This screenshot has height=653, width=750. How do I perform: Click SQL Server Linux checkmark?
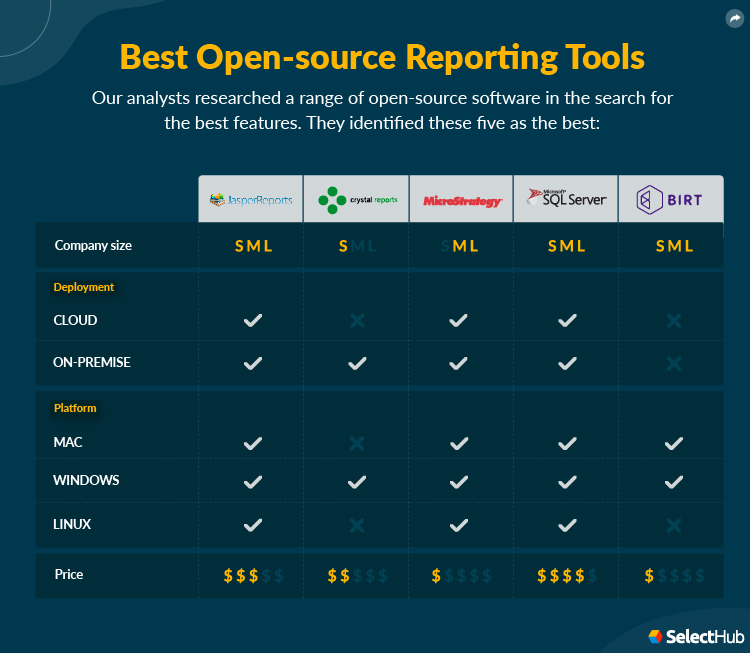click(567, 525)
